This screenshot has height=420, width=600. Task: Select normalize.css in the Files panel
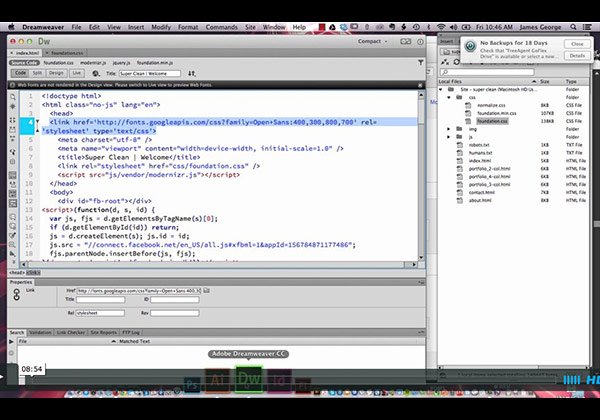click(491, 105)
